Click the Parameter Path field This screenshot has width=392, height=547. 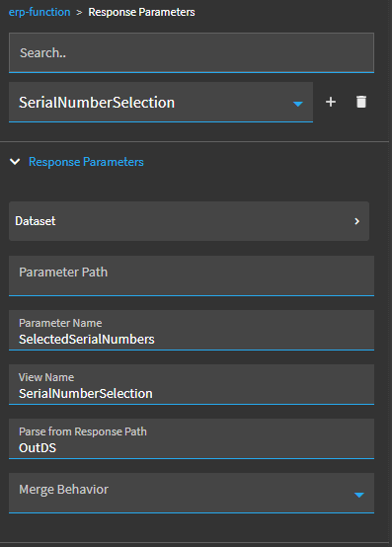(x=192, y=275)
